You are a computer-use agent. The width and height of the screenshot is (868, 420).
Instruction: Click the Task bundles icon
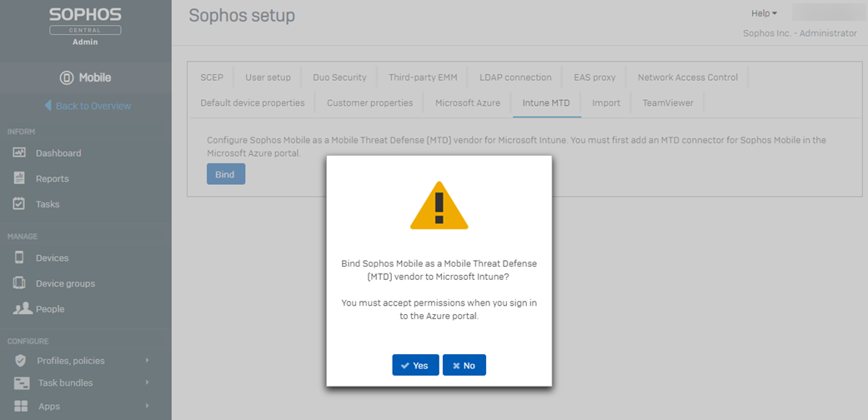coord(22,383)
